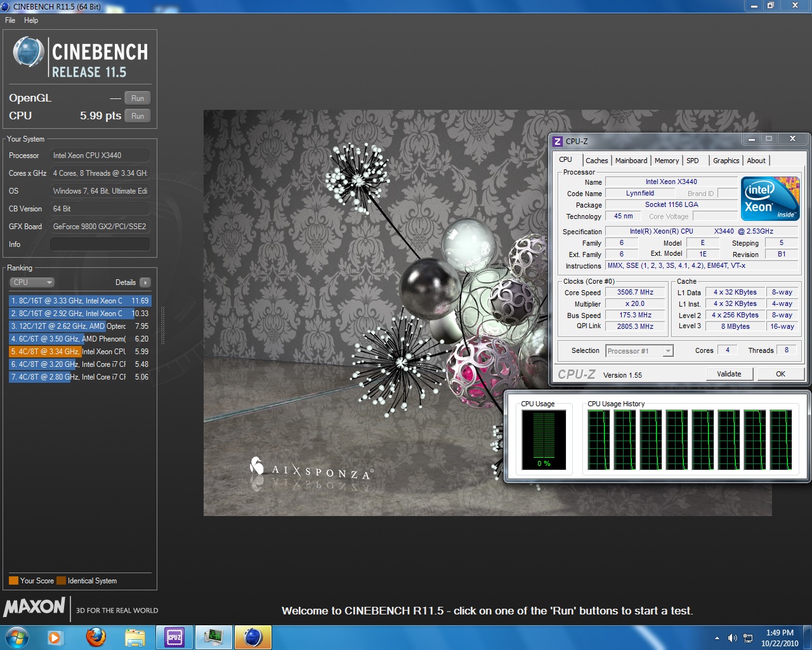Click the Cinebench title bar app icon
This screenshot has width=812, height=650.
click(5, 6)
